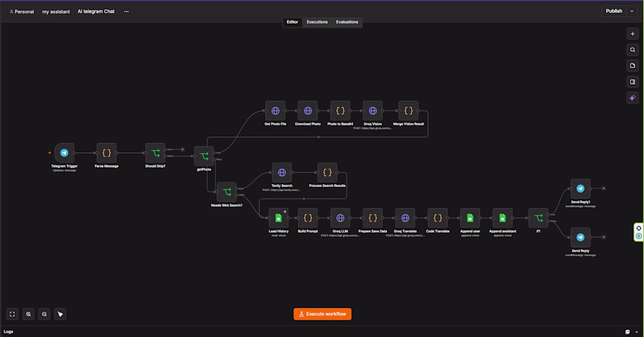The height and width of the screenshot is (337, 644).
Task: Go to the Personal project
Action: click(22, 12)
